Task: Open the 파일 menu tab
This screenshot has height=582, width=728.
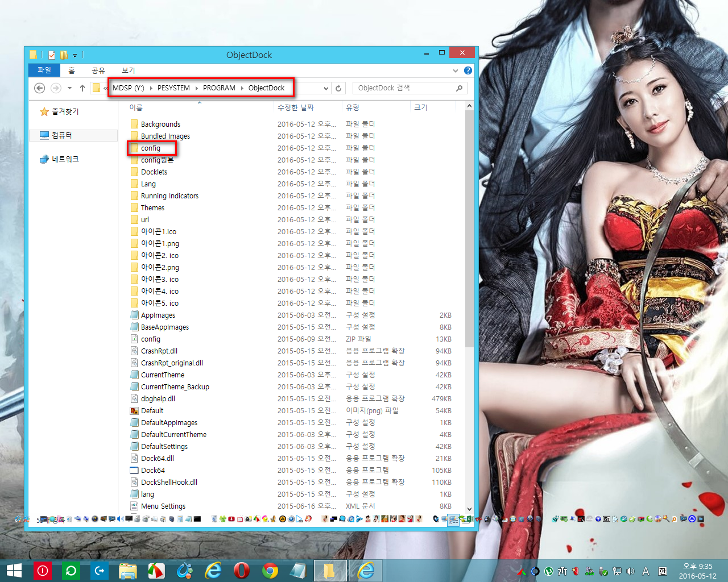Action: pyautogui.click(x=44, y=70)
